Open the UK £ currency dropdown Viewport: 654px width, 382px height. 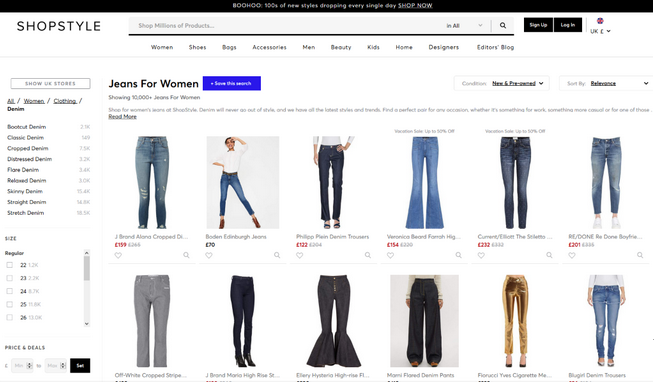[600, 31]
